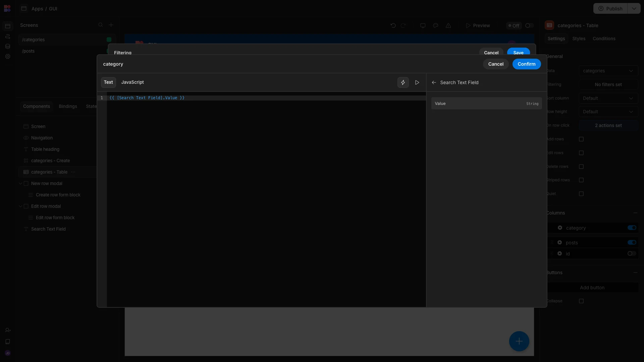Click the search icon in Screens panel

pos(100,25)
